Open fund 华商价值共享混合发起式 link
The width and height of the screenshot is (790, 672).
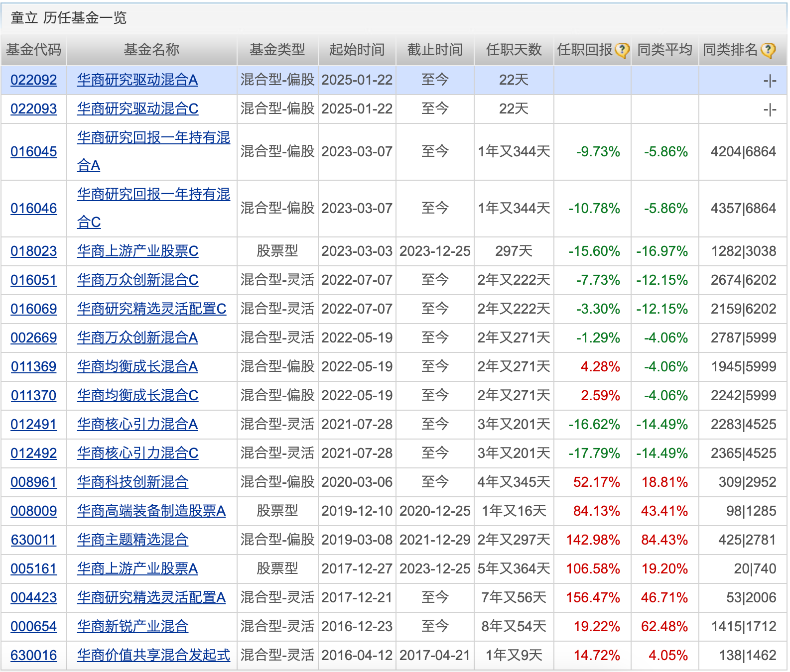click(x=153, y=655)
